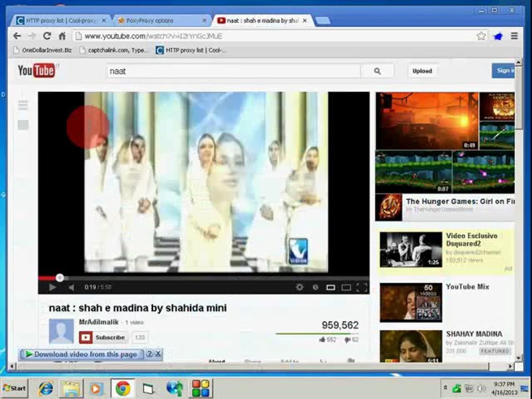Viewport: 532px width, 399px height.
Task: Open the YouTube Mix thumbnail
Action: (x=411, y=303)
